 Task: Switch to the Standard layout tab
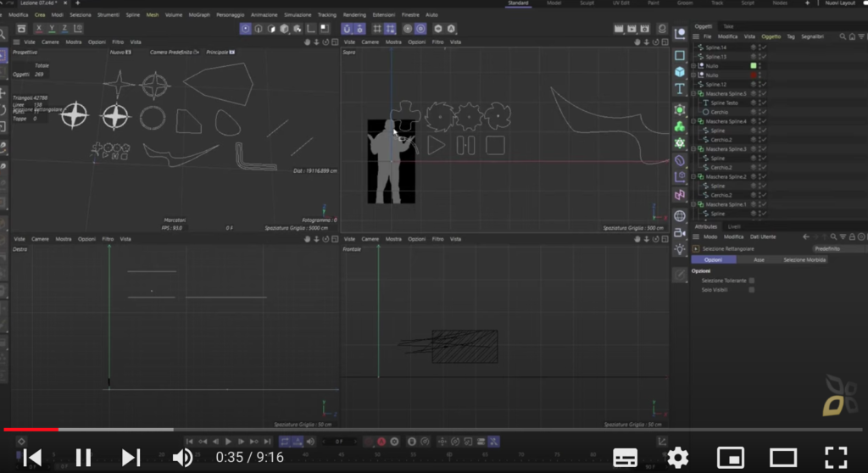coord(518,3)
